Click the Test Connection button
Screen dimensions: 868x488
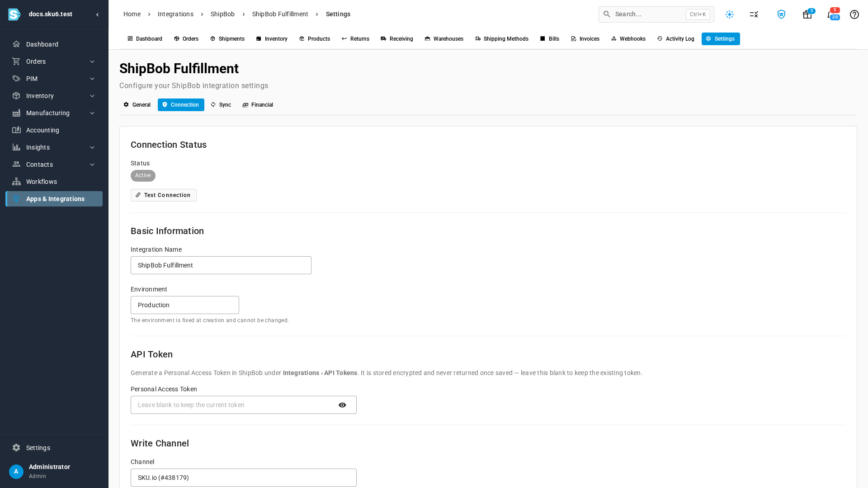pyautogui.click(x=164, y=195)
